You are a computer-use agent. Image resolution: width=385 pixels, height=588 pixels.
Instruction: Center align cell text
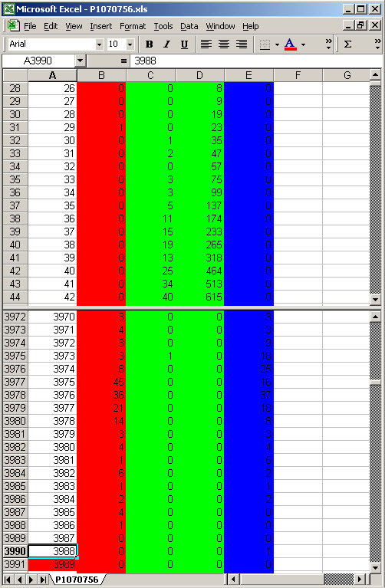224,44
